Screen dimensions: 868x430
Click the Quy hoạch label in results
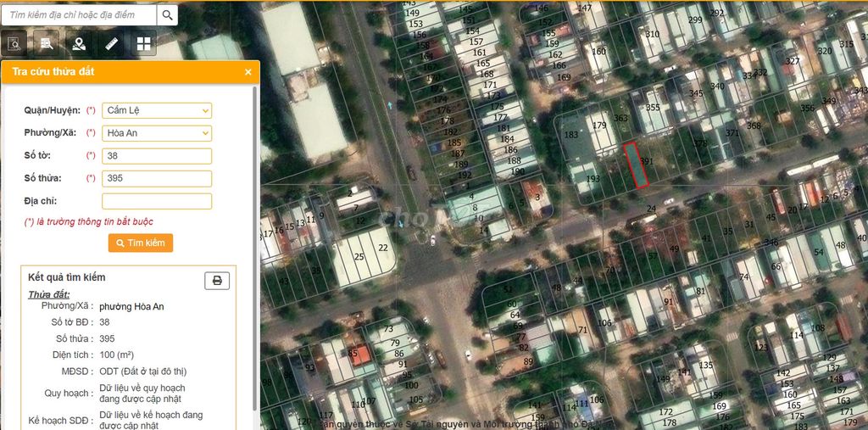(70, 393)
